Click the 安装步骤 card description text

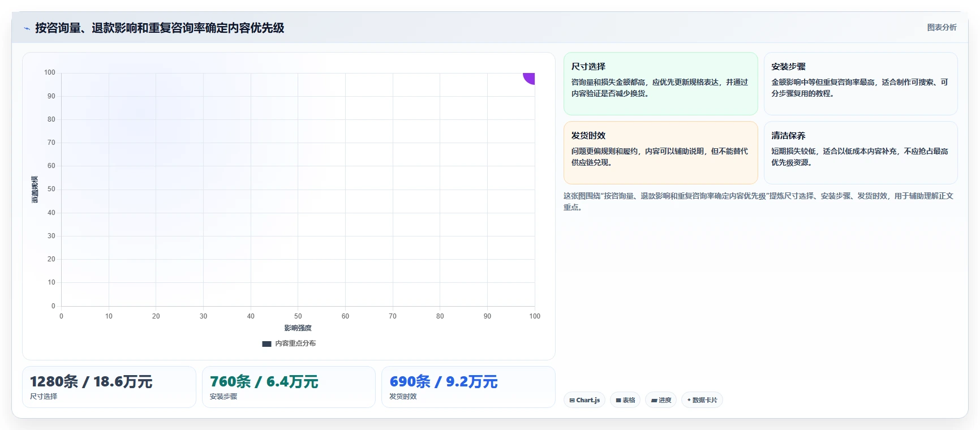tap(859, 88)
